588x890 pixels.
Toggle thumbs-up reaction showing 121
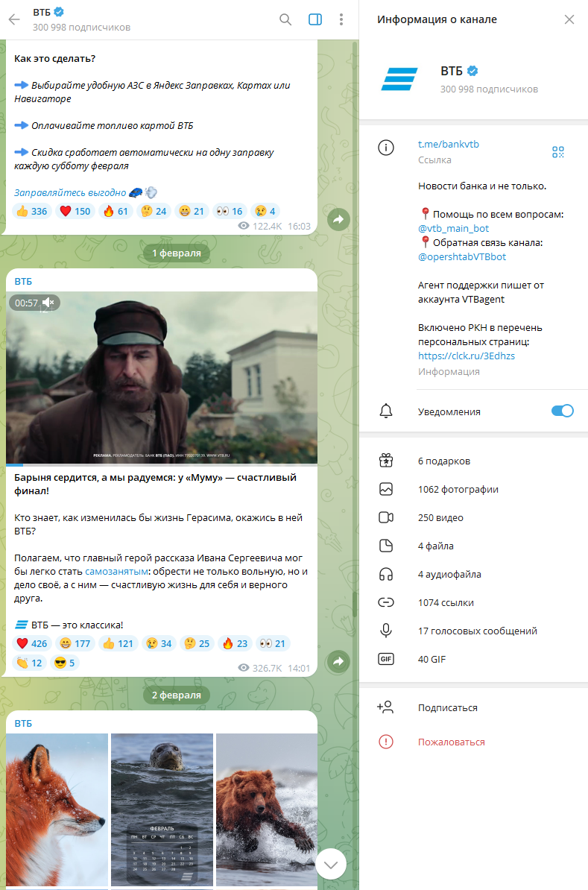(x=118, y=644)
